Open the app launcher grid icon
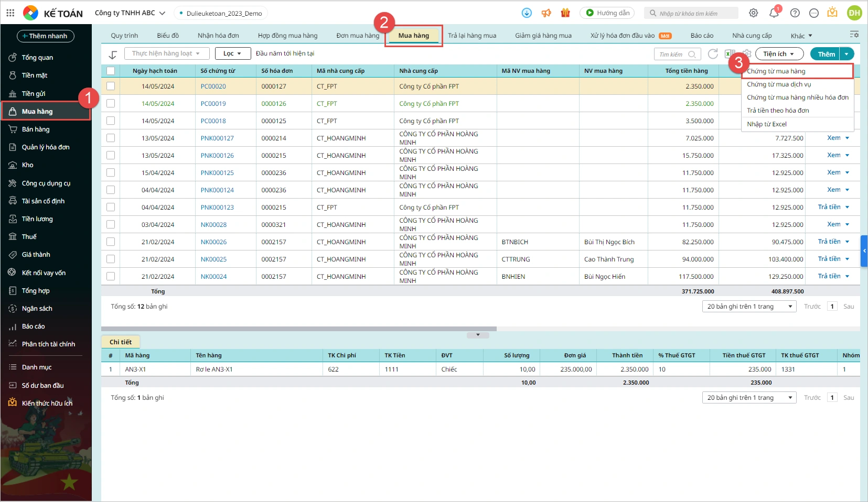This screenshot has width=868, height=502. click(x=10, y=13)
